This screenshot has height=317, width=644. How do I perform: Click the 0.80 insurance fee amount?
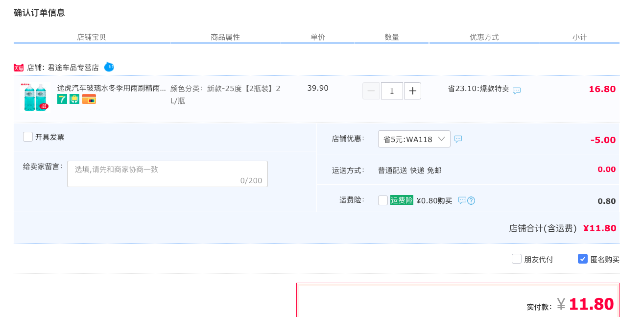(x=607, y=201)
